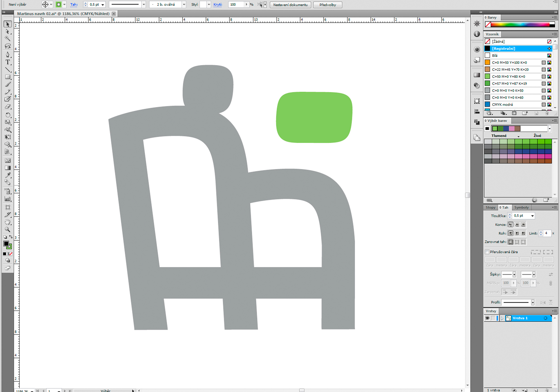
Task: Open the Profil stroke profile dropdown
Action: 533,303
